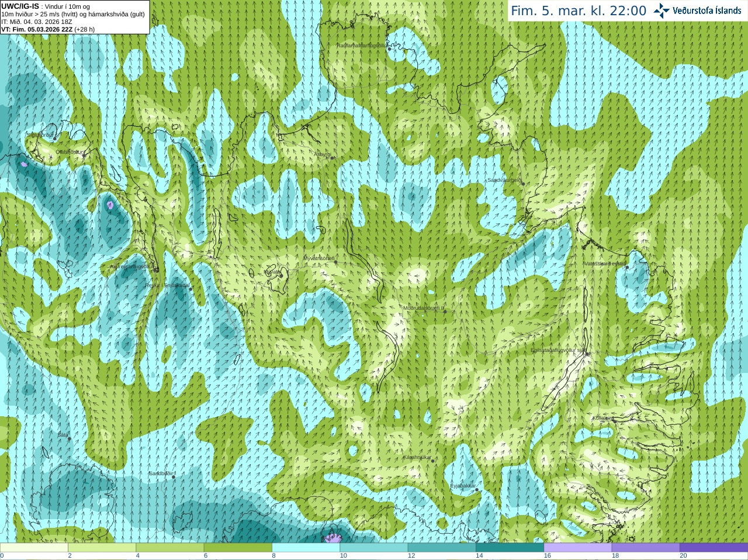Pick the 4–6 m/s green legend swatch
Screen dimensions: 748x560
click(x=170, y=548)
